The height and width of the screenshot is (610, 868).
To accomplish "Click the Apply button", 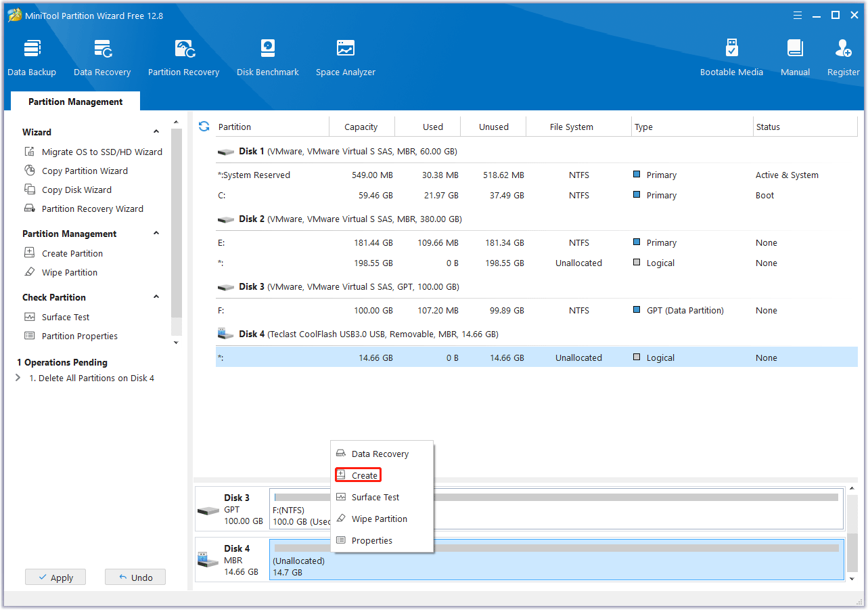I will (55, 578).
